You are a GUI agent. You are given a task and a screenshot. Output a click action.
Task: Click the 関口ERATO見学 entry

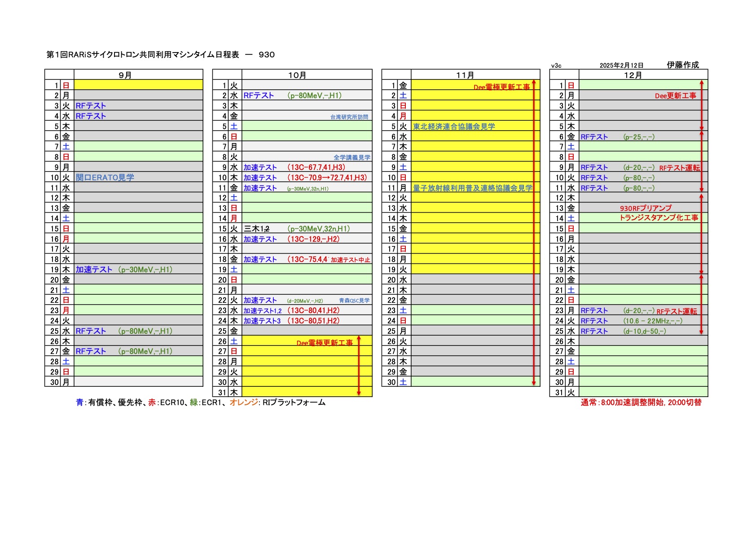tap(105, 177)
